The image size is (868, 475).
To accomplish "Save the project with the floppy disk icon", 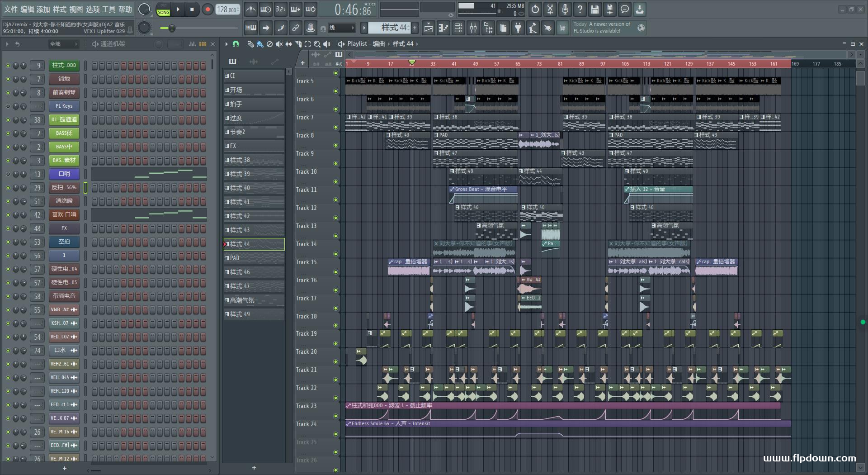I will coord(594,9).
